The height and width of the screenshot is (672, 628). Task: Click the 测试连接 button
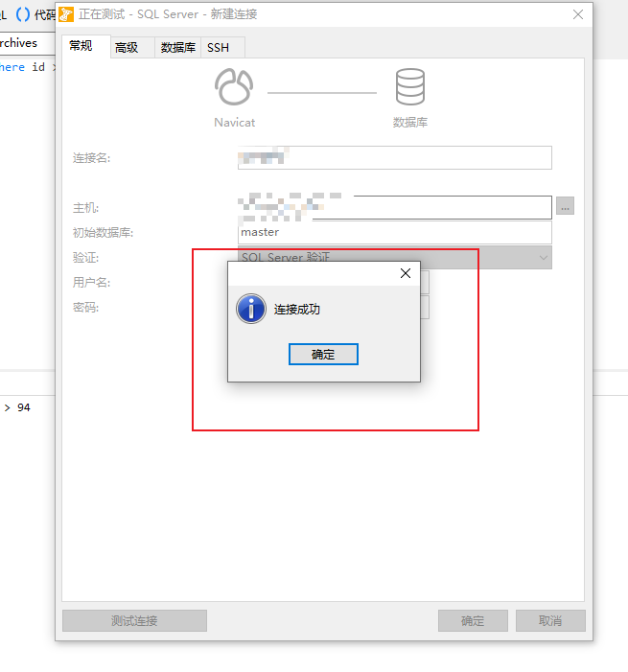(134, 620)
